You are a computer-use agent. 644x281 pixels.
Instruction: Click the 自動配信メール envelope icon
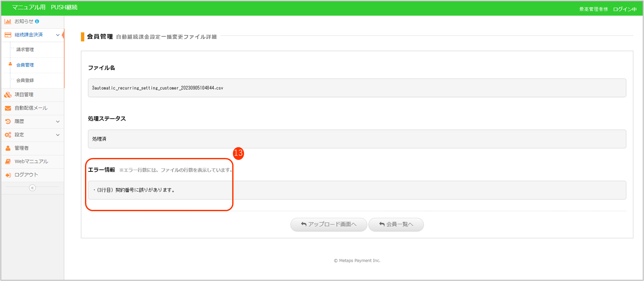[8, 108]
